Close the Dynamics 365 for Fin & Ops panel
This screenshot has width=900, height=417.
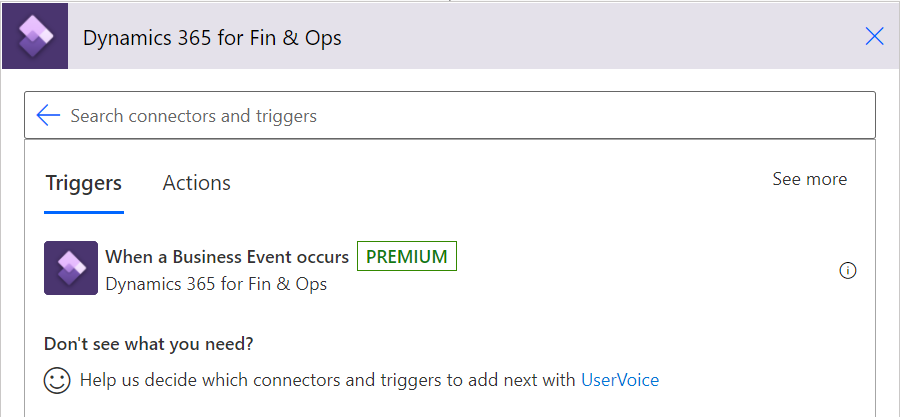point(874,37)
